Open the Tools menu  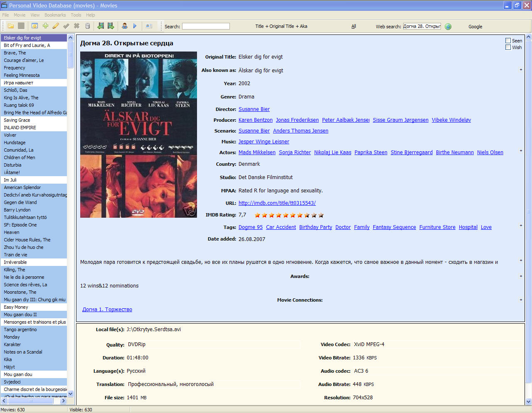(76, 15)
